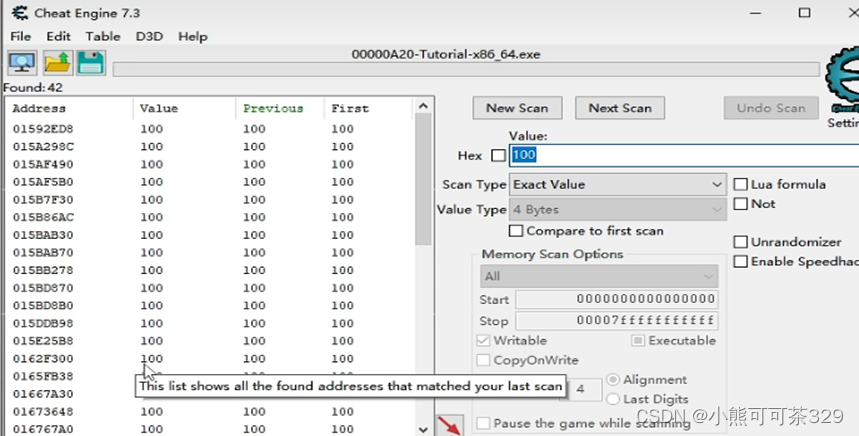Click the Value column header
Image resolution: width=859 pixels, height=436 pixels.
(184, 108)
